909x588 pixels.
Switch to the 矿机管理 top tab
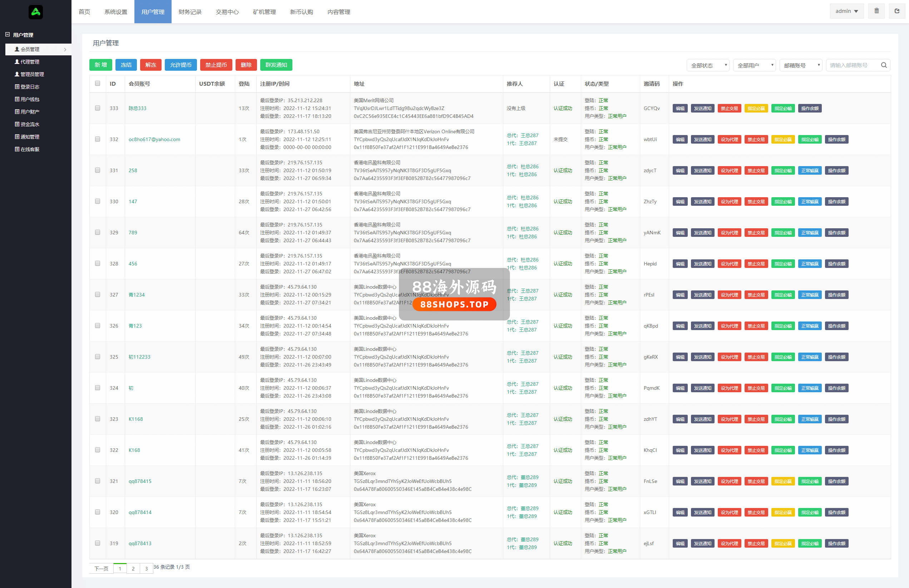[264, 12]
